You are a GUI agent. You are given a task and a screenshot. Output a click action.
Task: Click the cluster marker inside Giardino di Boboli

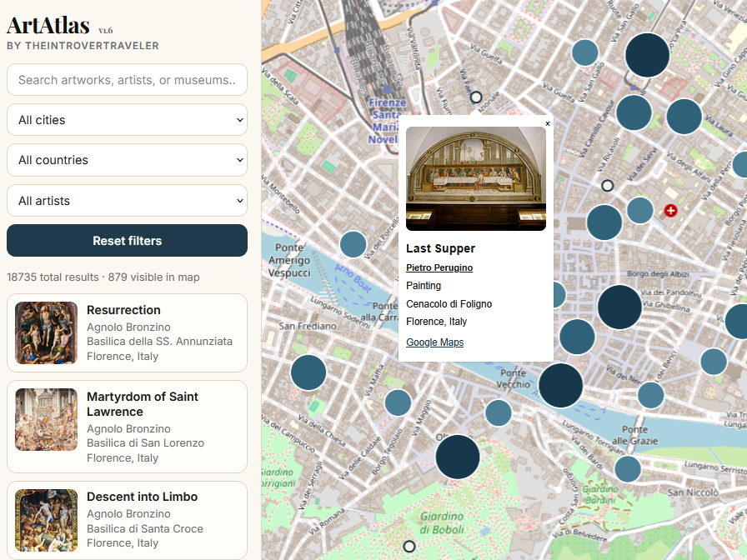click(458, 457)
